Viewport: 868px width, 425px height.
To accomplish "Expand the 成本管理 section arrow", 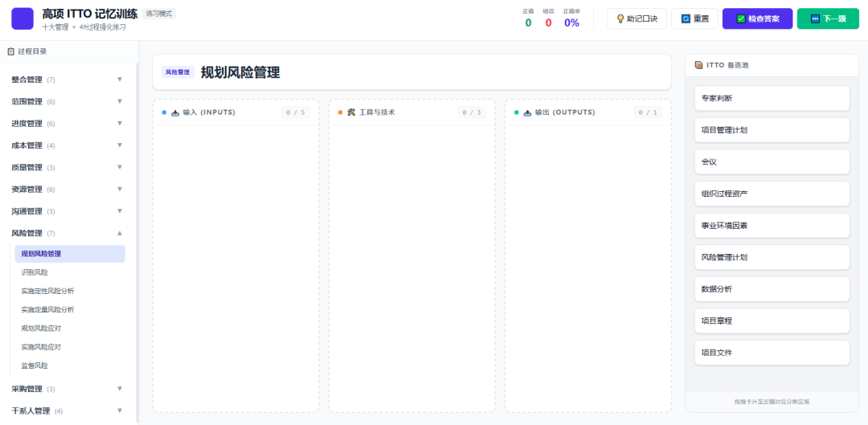I will (x=120, y=145).
